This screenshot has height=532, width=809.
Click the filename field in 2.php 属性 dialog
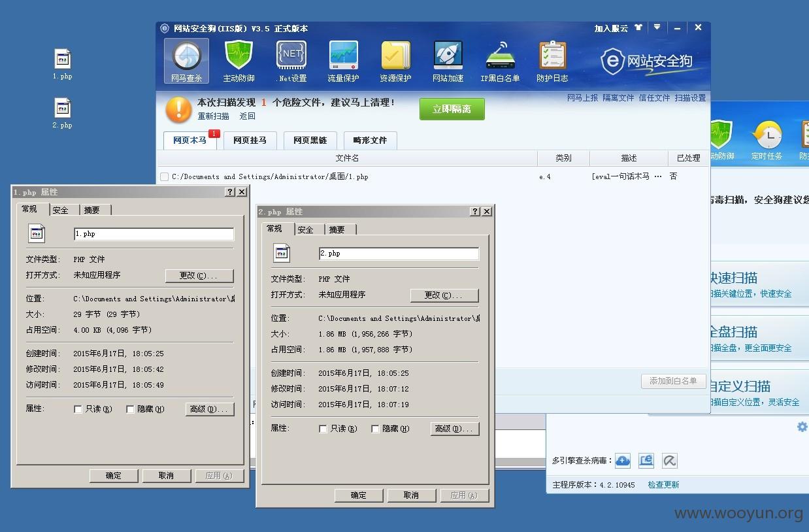[x=399, y=254]
